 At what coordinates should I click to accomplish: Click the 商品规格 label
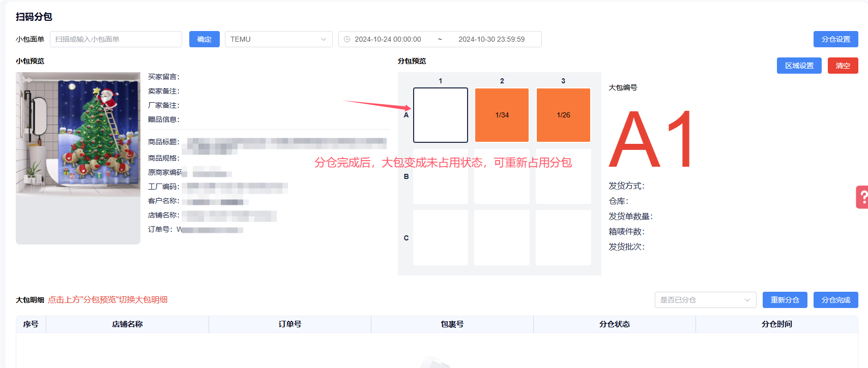(x=164, y=158)
